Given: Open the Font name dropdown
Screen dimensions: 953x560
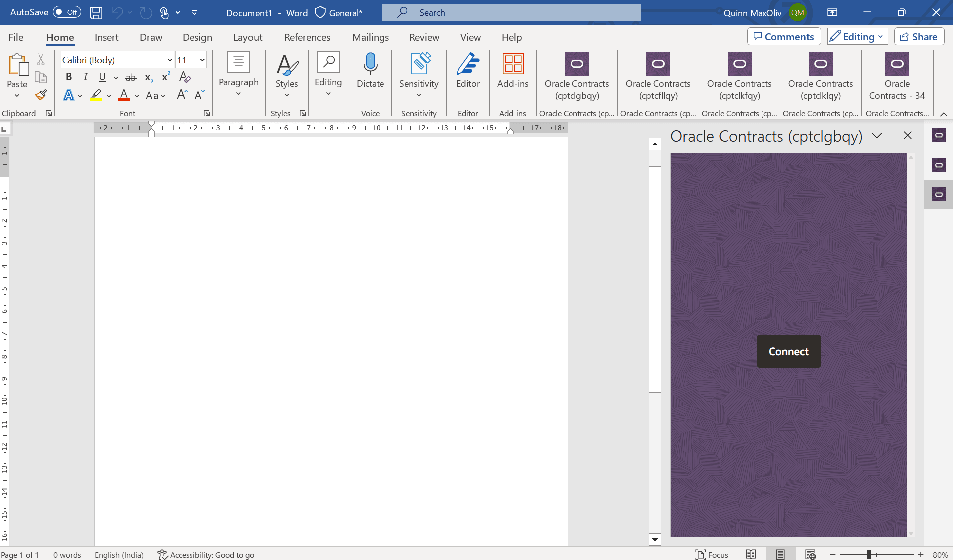Looking at the screenshot, I should 170,60.
